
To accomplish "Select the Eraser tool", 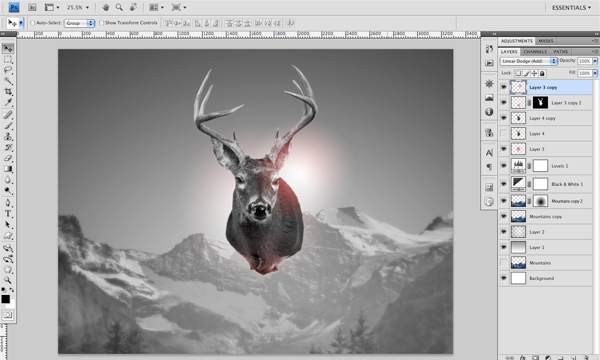I will click(x=8, y=158).
